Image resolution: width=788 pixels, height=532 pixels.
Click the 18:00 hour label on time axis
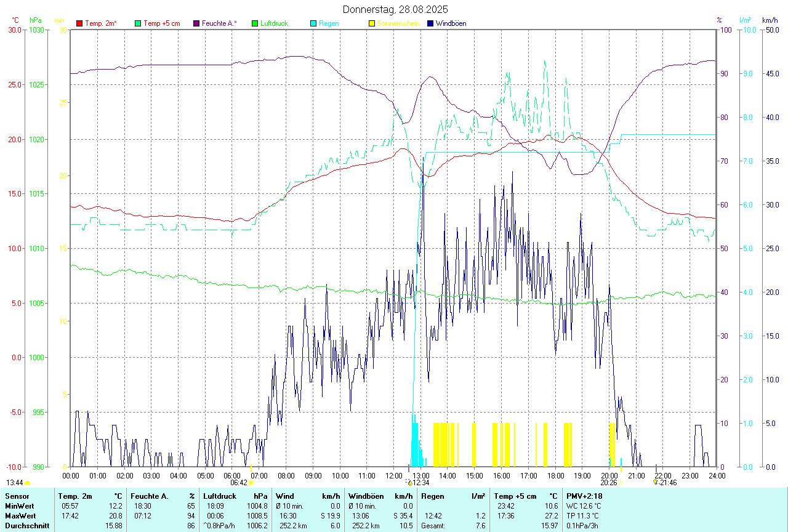555,475
